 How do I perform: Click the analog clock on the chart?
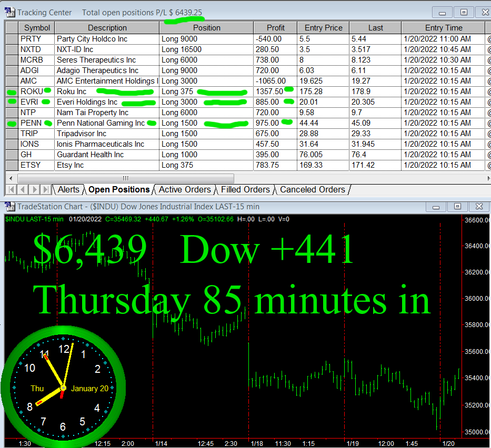tap(63, 388)
